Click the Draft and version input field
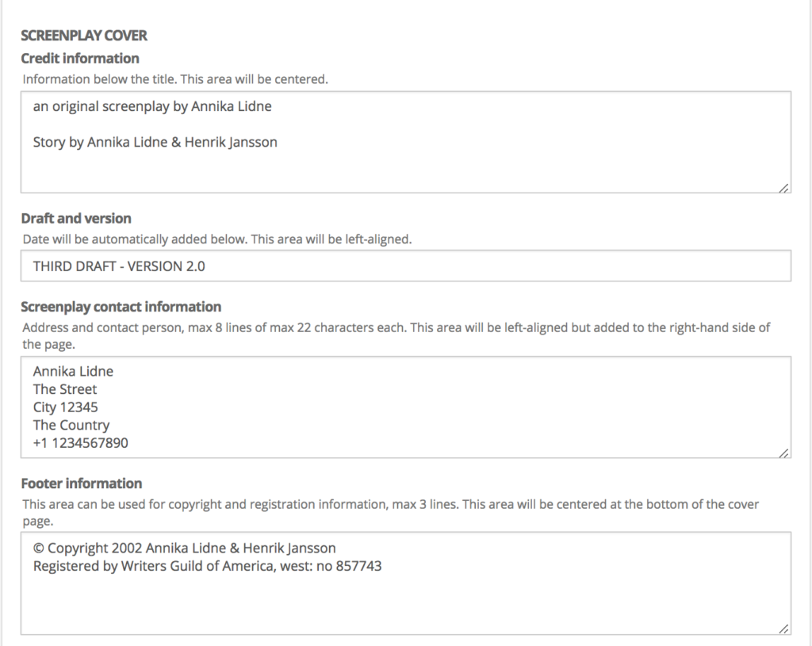812x646 pixels. pyautogui.click(x=405, y=266)
